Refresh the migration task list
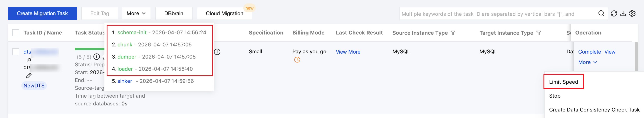Viewport: 644px width, 118px height. 614,13
